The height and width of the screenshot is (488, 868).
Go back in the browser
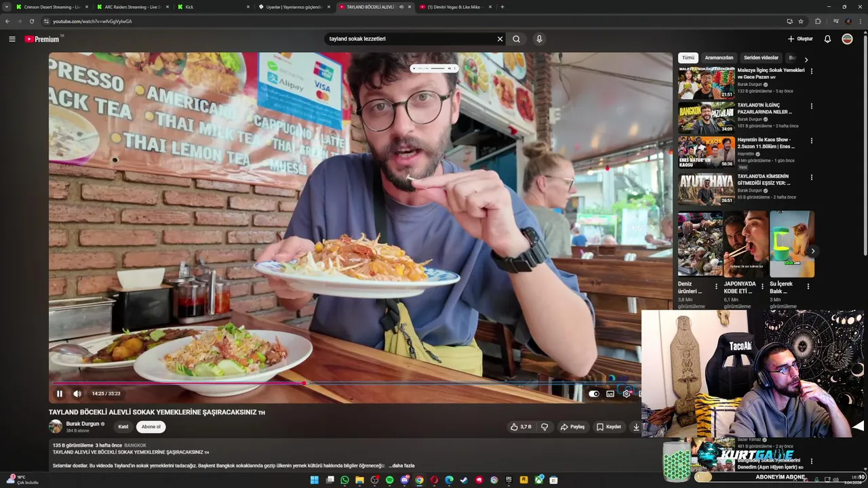point(7,21)
